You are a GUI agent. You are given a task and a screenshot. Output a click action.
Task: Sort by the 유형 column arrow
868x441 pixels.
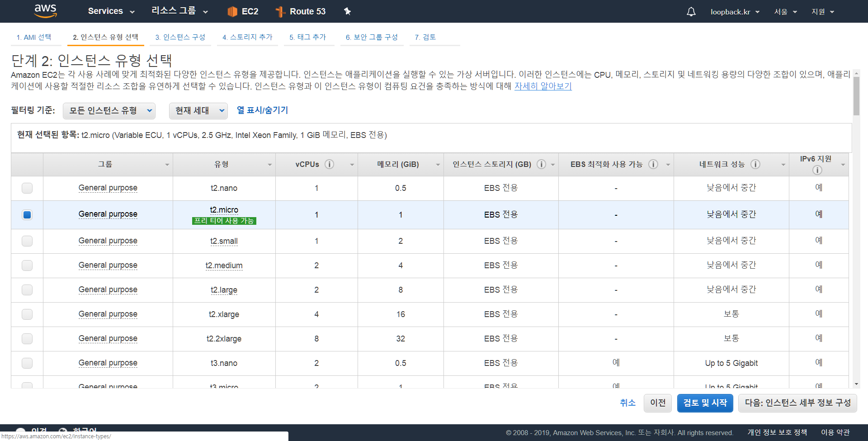[x=269, y=165]
